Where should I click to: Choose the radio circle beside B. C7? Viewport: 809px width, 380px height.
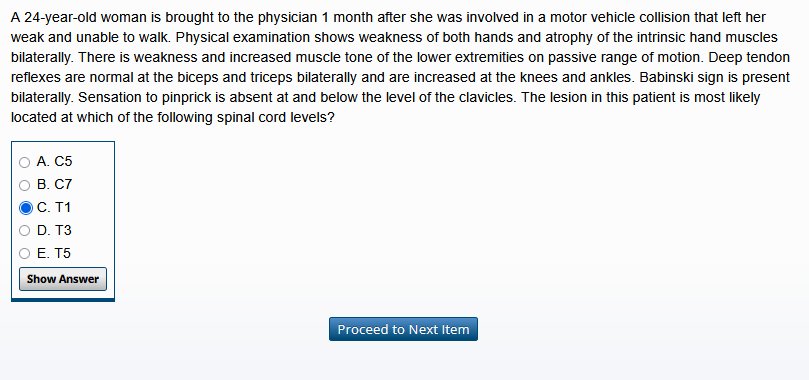point(24,185)
